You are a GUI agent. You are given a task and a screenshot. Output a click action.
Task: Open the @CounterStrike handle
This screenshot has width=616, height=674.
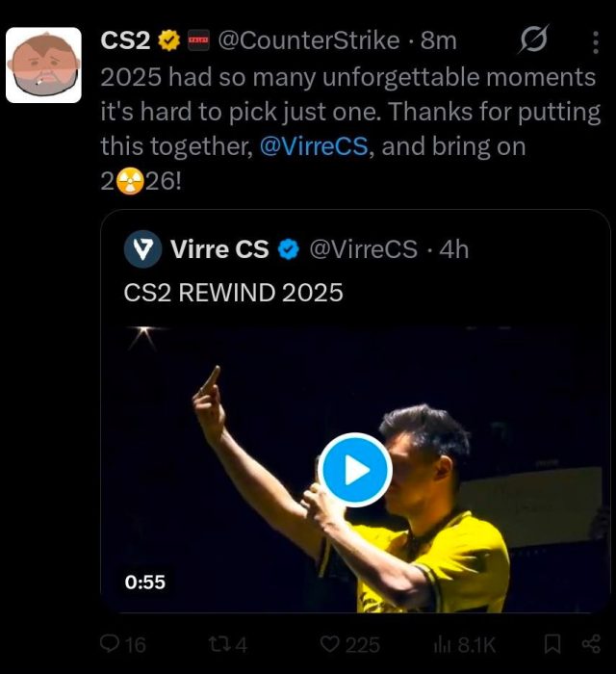pyautogui.click(x=308, y=40)
